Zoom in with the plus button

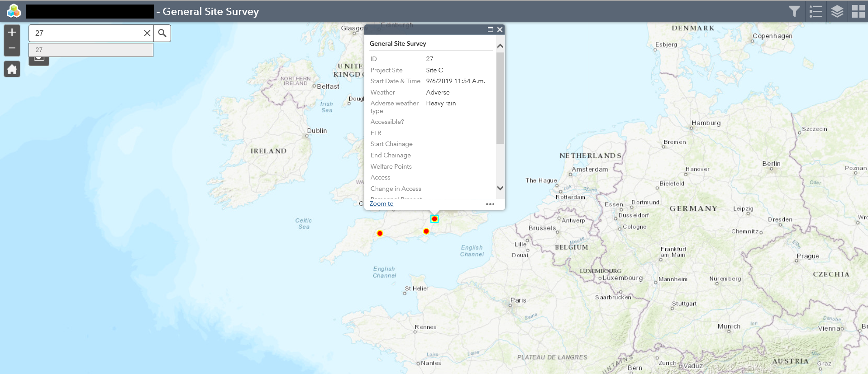coord(12,33)
